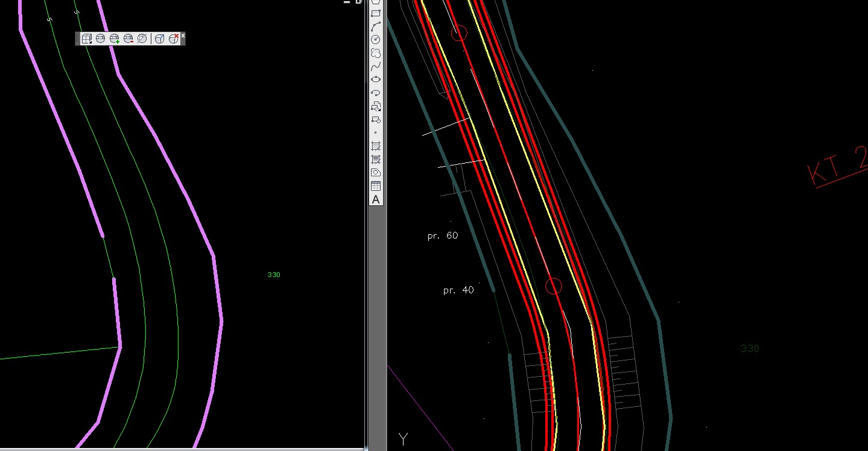Open the Insert Block tool
This screenshot has width=868, height=451.
pyautogui.click(x=376, y=106)
